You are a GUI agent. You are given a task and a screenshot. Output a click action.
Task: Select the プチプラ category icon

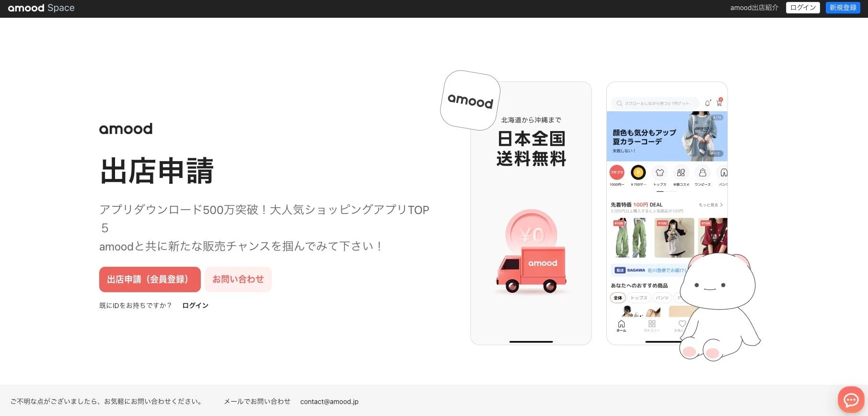tap(617, 172)
